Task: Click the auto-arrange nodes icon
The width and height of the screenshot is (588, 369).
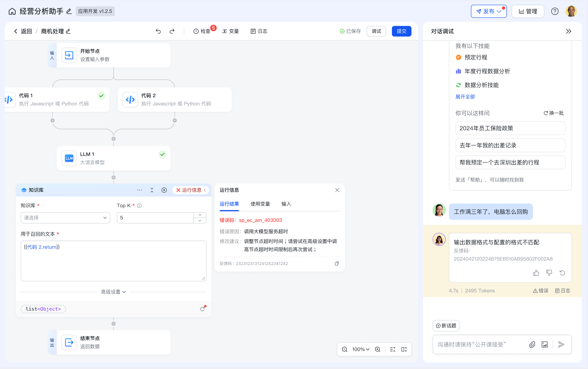Action: pyautogui.click(x=393, y=349)
